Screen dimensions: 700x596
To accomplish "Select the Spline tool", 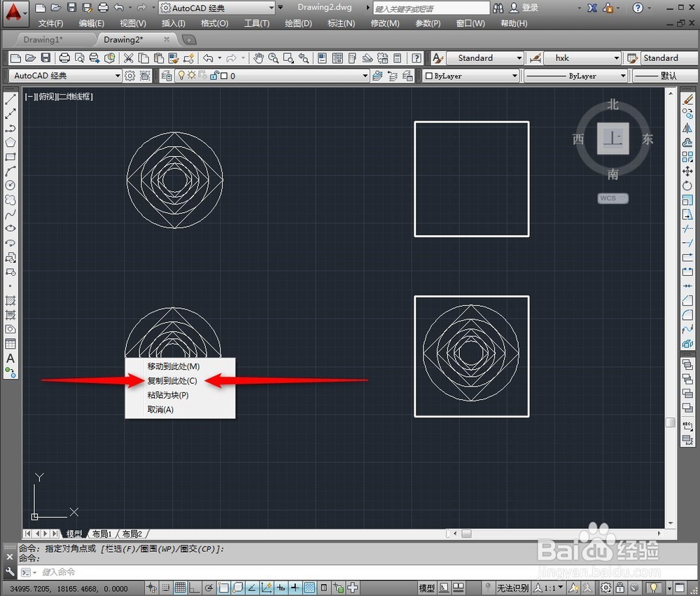I will (10, 214).
